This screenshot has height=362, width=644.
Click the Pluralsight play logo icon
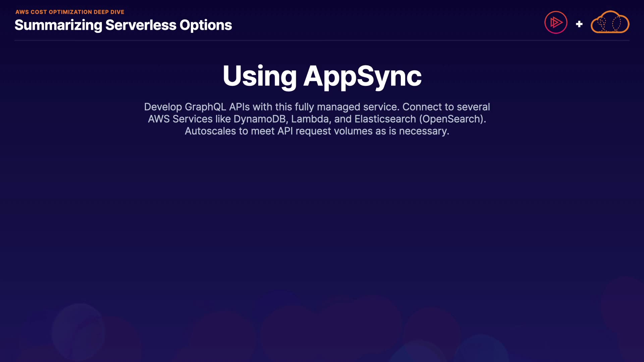pos(556,22)
